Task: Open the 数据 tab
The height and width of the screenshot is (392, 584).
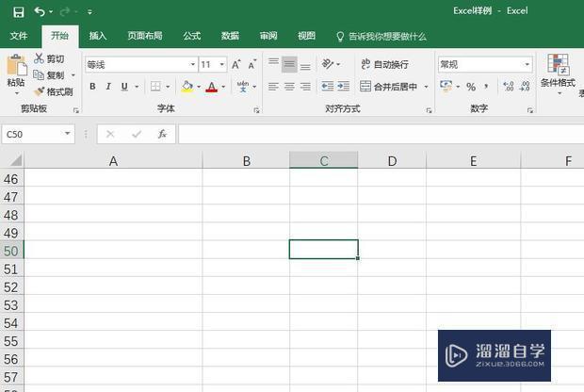Action: point(230,36)
